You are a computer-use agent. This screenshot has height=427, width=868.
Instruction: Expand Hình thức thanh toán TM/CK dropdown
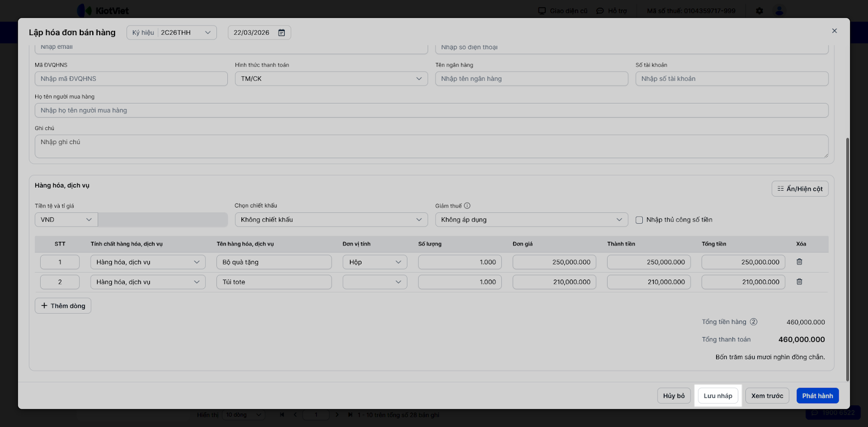pyautogui.click(x=331, y=79)
